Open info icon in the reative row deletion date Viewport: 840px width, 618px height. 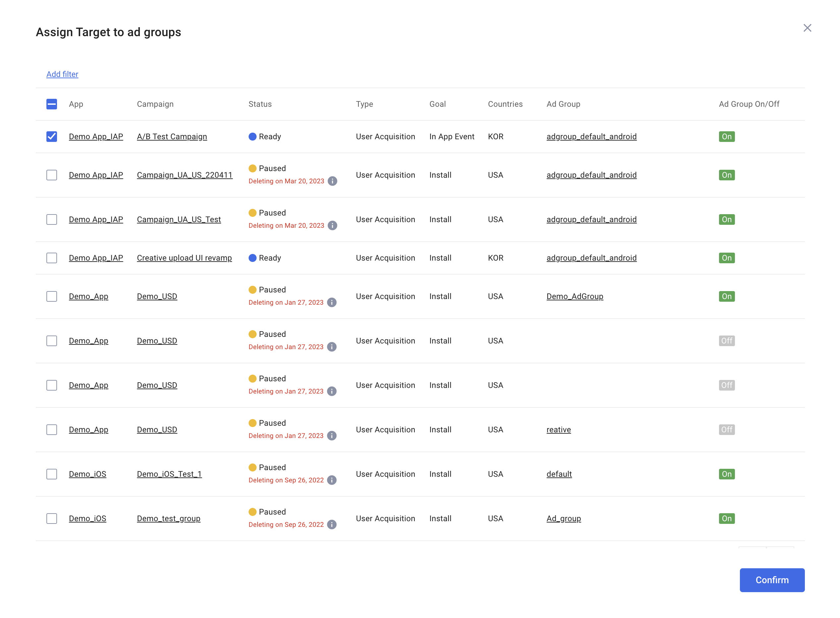332,435
